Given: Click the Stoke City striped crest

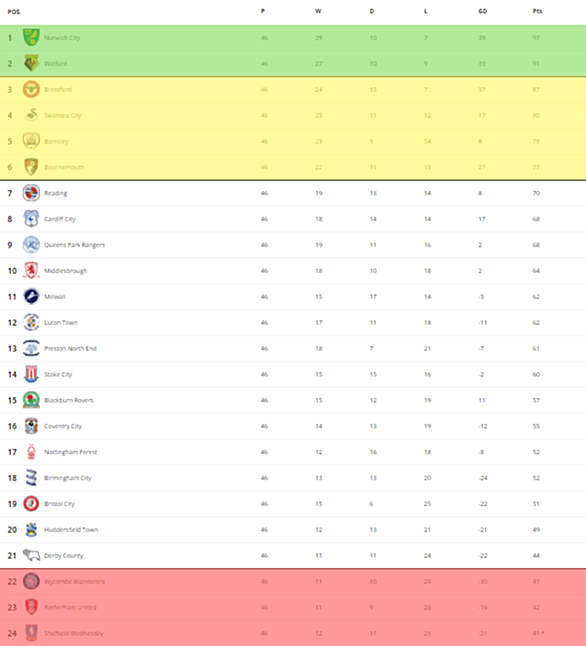Looking at the screenshot, I should click(x=31, y=374).
